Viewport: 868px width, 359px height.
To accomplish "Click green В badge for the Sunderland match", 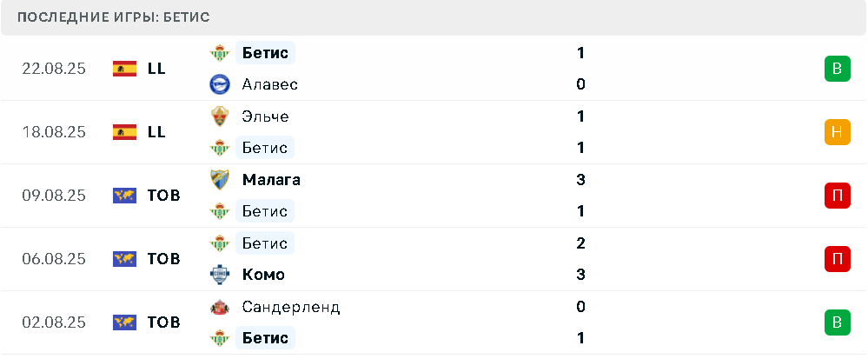I will [837, 322].
